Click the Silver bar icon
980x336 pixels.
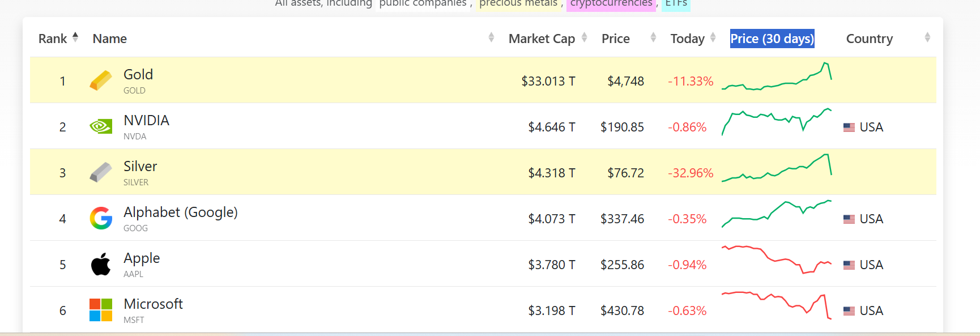pos(101,172)
